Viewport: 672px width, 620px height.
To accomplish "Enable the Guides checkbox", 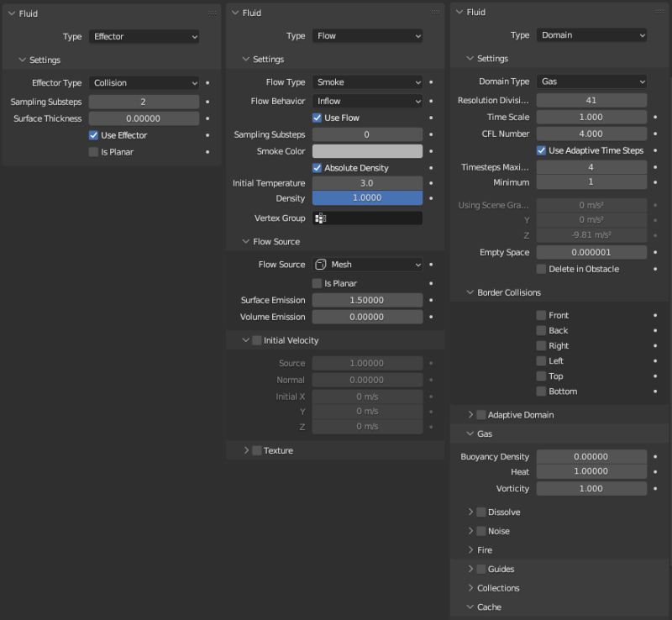I will click(481, 569).
